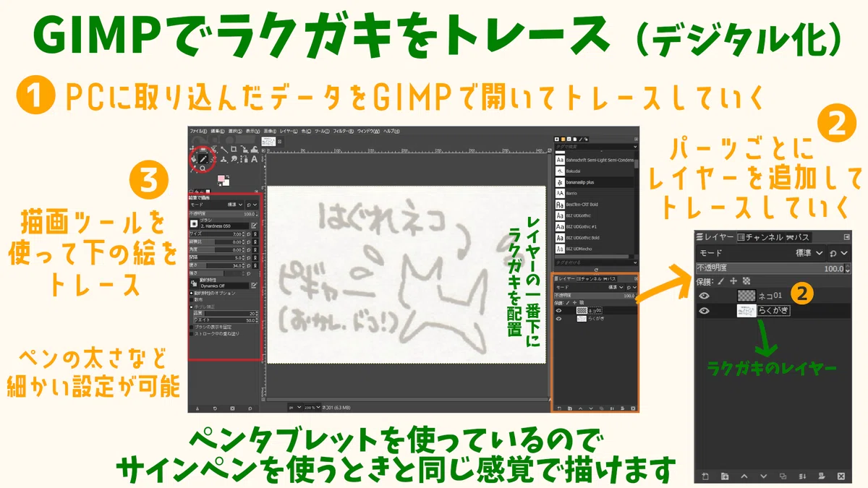Duplicate layer icon in enlarged Layers panel

(783, 476)
